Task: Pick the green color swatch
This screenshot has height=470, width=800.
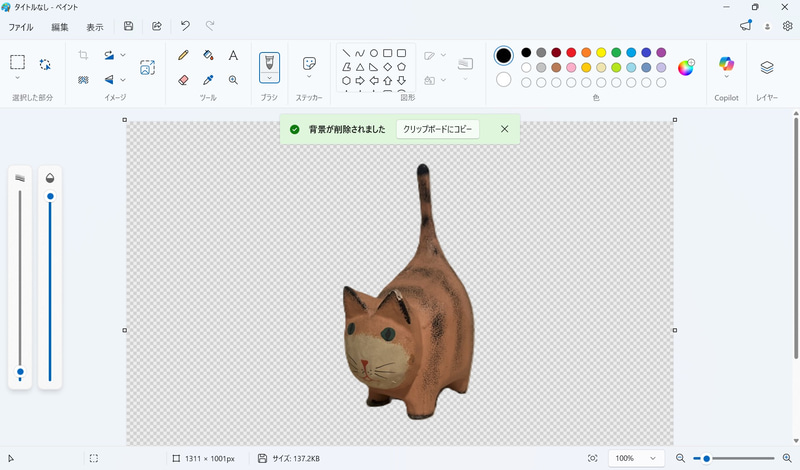Action: (616, 52)
